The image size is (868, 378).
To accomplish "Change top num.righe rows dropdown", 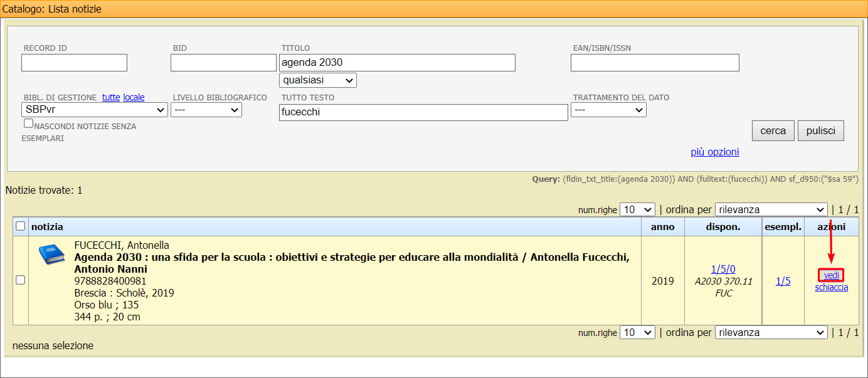I will tap(637, 209).
